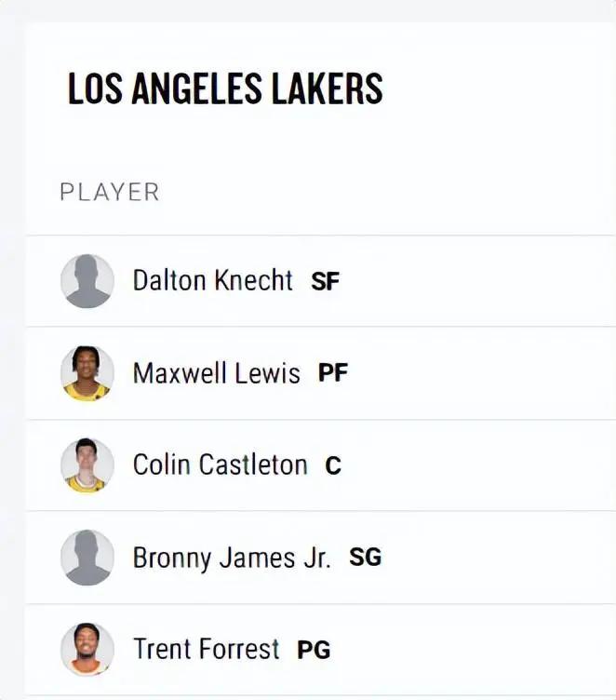The width and height of the screenshot is (616, 700).
Task: Open Colin Castleton's headshot photo
Action: (87, 465)
